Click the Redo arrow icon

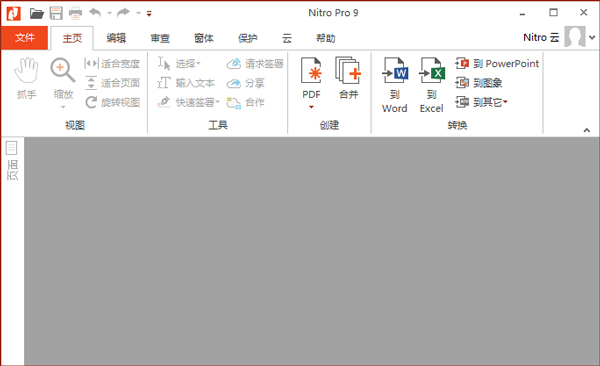(x=123, y=13)
